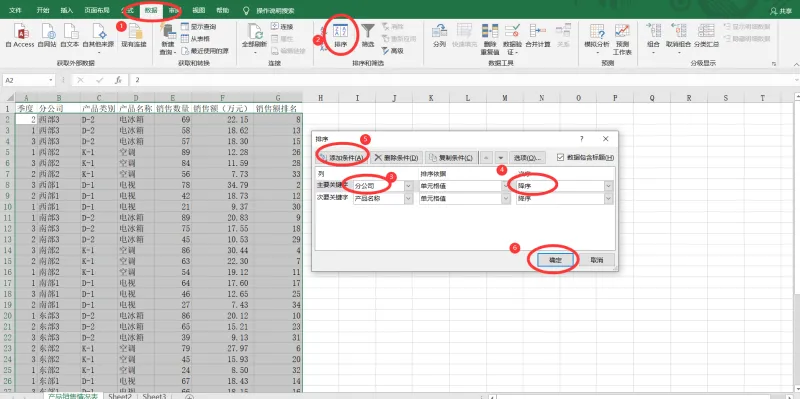
Task: Click 选项 button in sort dialog
Action: point(528,158)
